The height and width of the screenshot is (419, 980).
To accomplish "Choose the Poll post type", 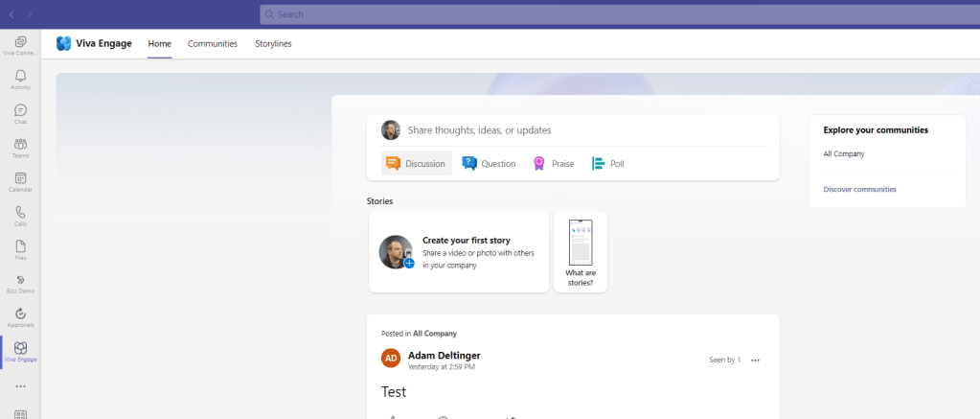I will pyautogui.click(x=608, y=164).
